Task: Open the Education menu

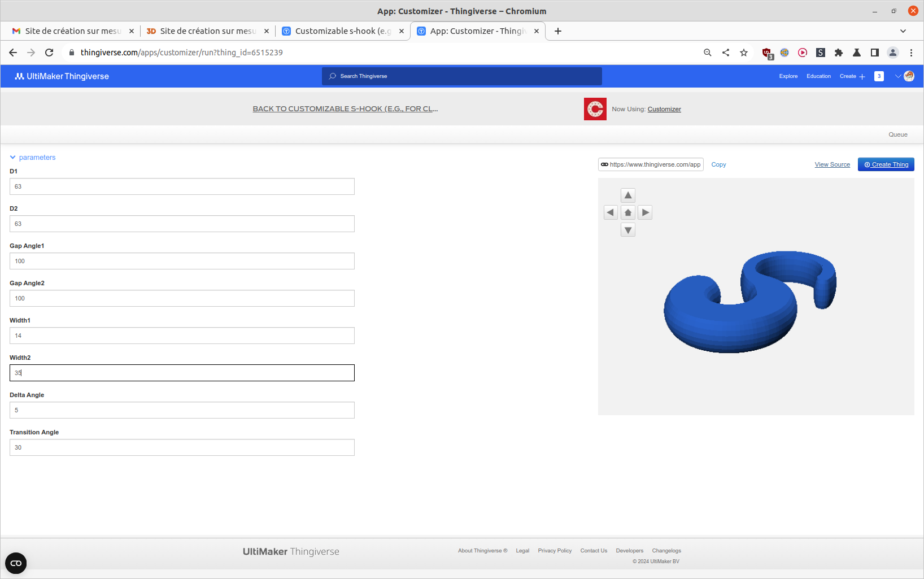Action: pos(818,76)
